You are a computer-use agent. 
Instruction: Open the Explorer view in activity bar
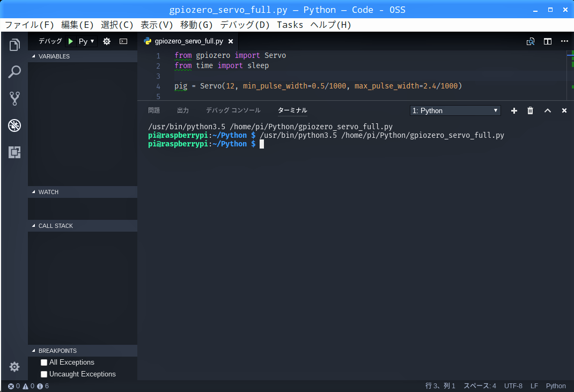(x=14, y=45)
